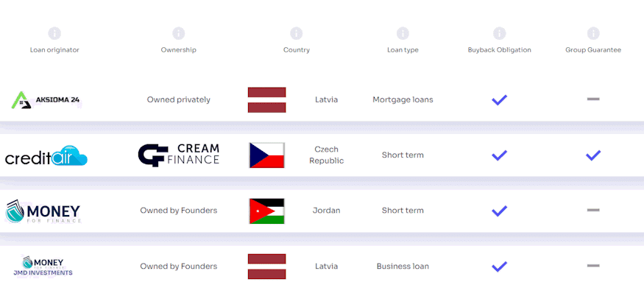Click the Loan originator column header

tap(54, 50)
